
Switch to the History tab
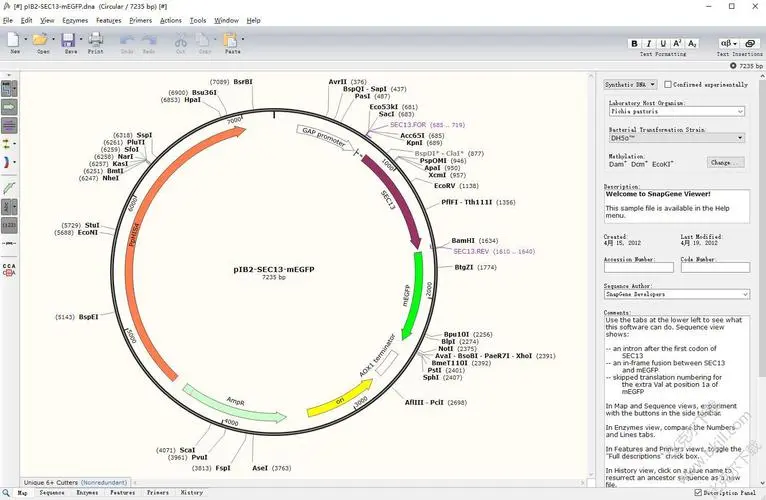click(x=191, y=493)
